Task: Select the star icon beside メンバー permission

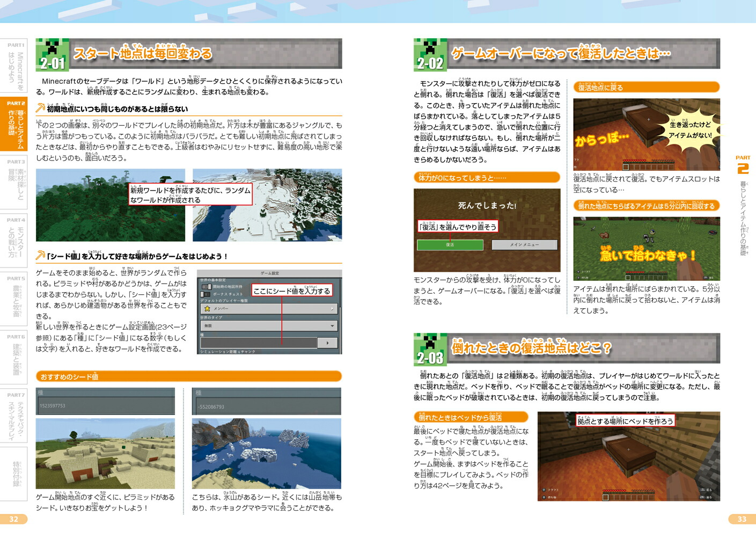Action: [x=207, y=308]
